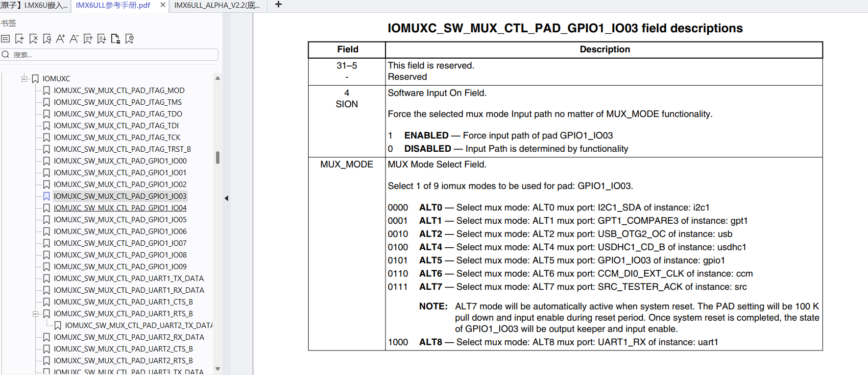
Task: Click highlighted bookmark icon of GPIO1_IO03
Action: click(x=47, y=196)
